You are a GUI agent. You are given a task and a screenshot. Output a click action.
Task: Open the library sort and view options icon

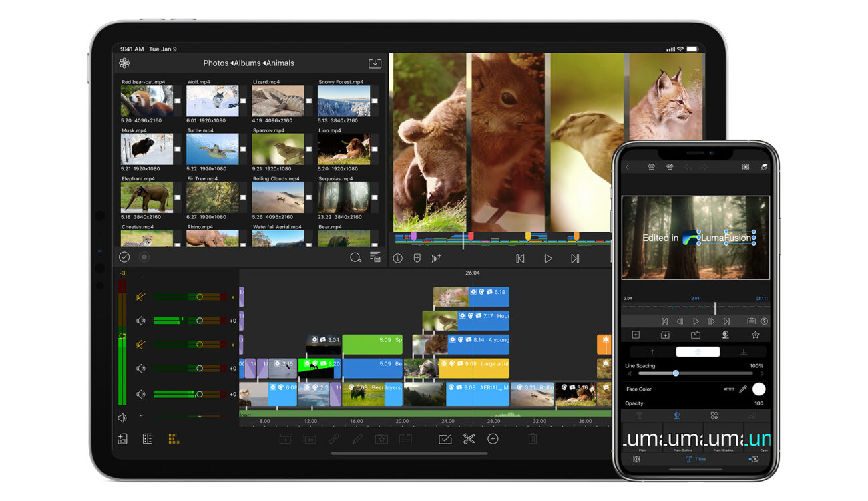[x=375, y=257]
